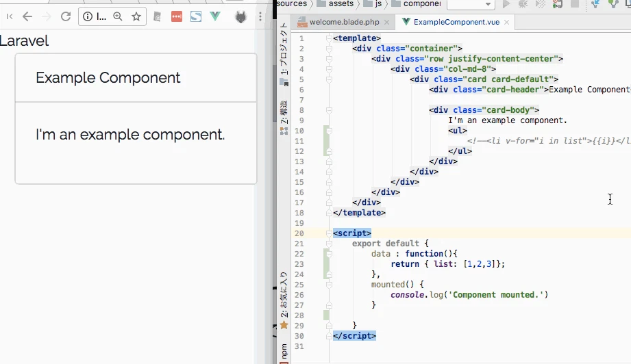
Task: Click line number 11 in the gutter
Action: (299, 141)
